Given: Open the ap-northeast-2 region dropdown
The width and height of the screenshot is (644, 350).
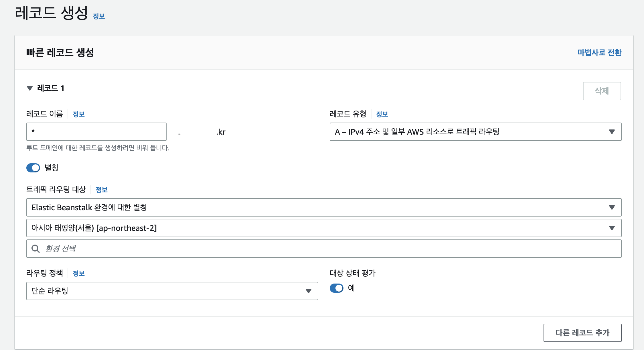Looking at the screenshot, I should click(323, 228).
